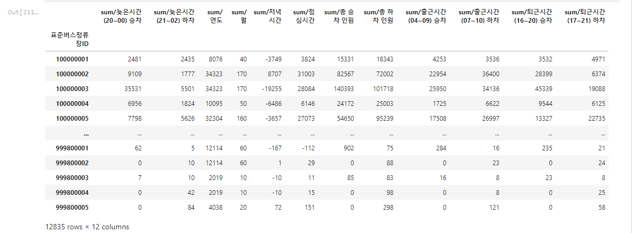Click cell value 6956
The height and width of the screenshot is (233, 644).
pos(135,103)
